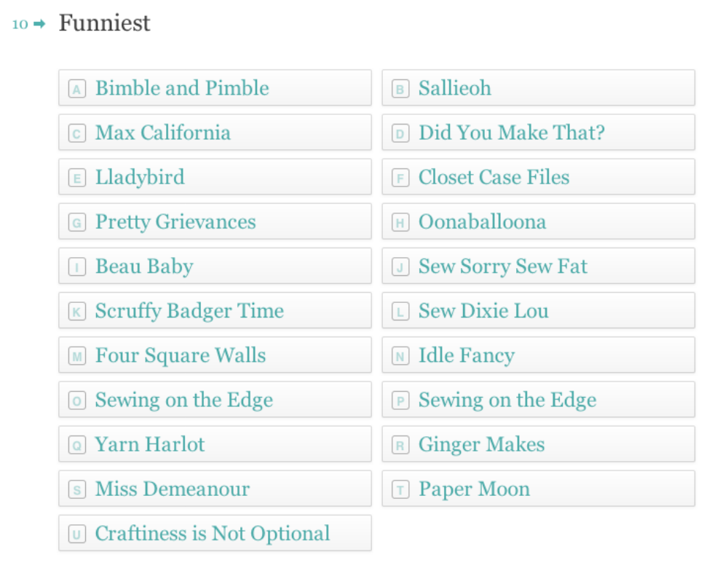Click the K badge beside Scruffy Badger Time
Screen dimensions: 728x568
(x=77, y=312)
